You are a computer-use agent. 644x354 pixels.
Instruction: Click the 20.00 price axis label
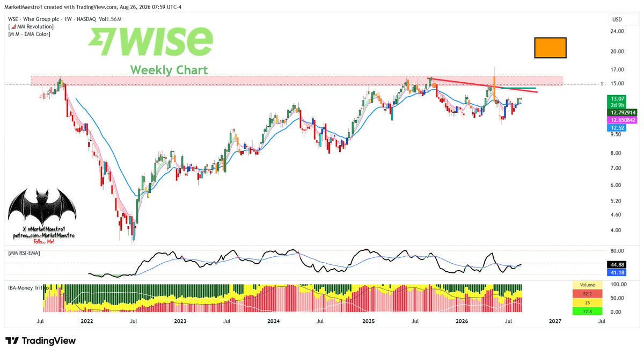617,52
